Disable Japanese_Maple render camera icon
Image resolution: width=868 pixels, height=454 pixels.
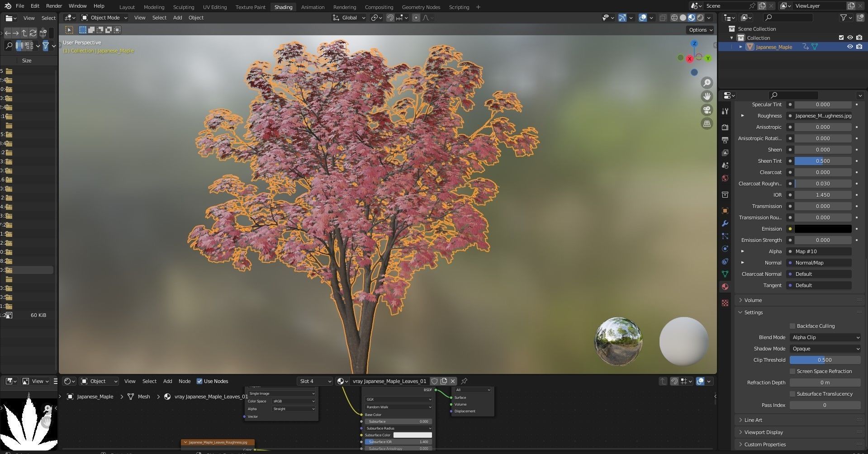(x=859, y=47)
